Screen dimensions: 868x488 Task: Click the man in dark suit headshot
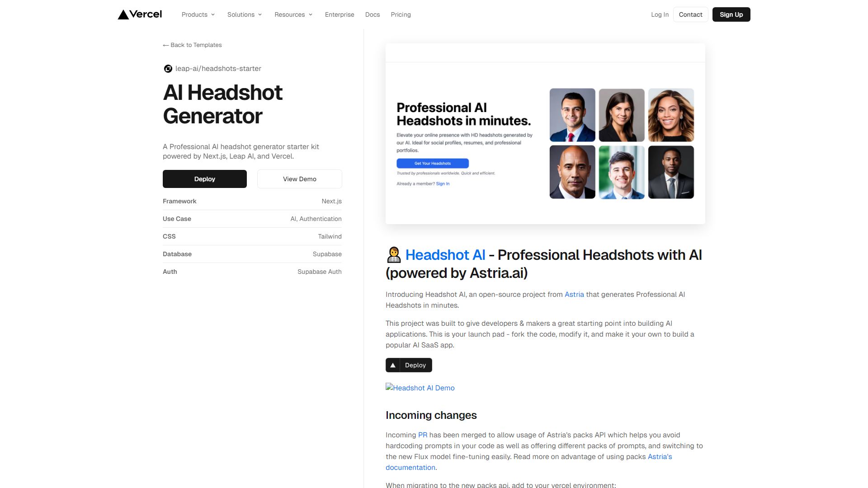click(x=671, y=172)
